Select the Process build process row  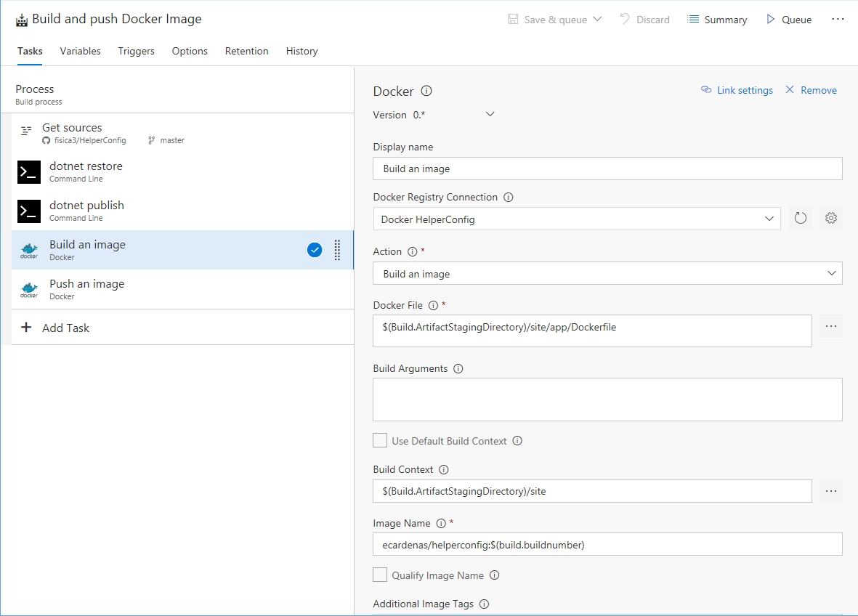tap(177, 94)
